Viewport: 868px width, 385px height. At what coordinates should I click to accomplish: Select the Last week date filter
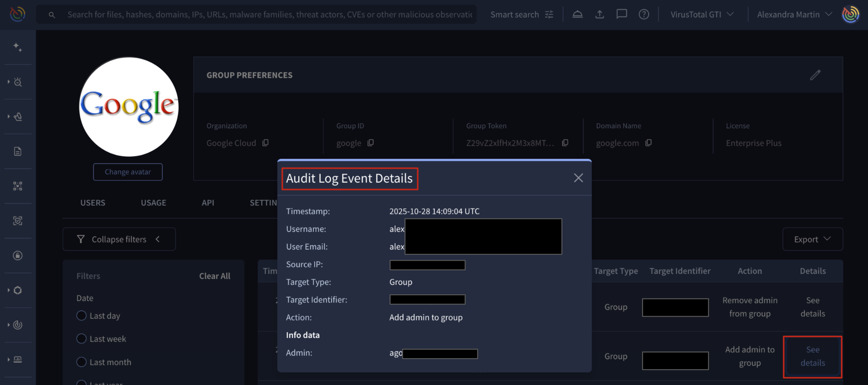81,338
